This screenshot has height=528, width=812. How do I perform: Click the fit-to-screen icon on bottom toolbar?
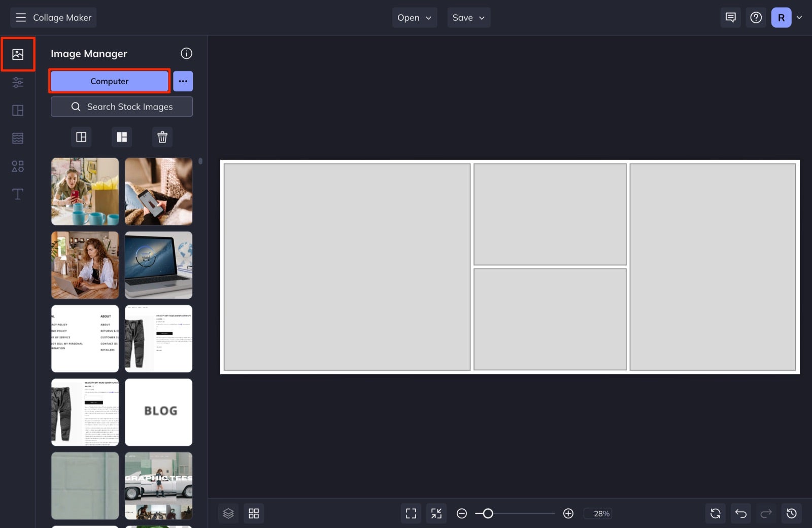[411, 513]
